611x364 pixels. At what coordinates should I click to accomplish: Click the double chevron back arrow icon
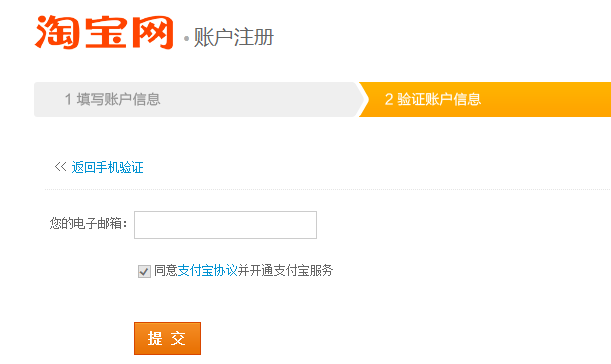click(60, 167)
